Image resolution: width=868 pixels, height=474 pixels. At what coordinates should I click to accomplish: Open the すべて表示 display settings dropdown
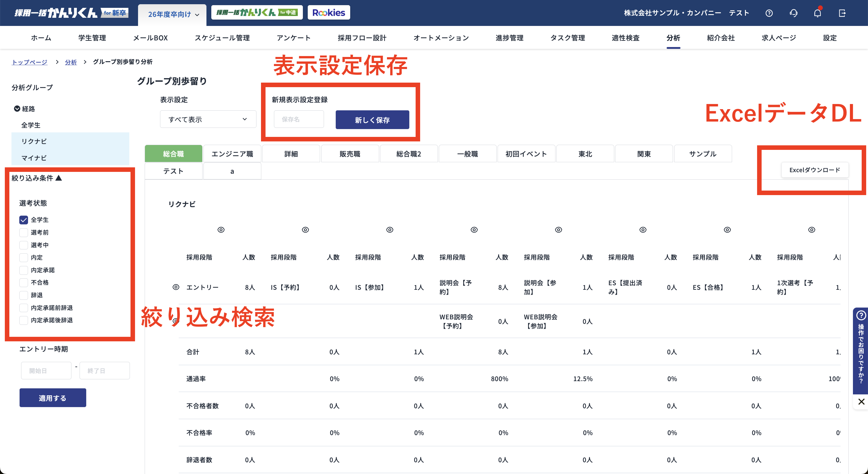click(208, 119)
